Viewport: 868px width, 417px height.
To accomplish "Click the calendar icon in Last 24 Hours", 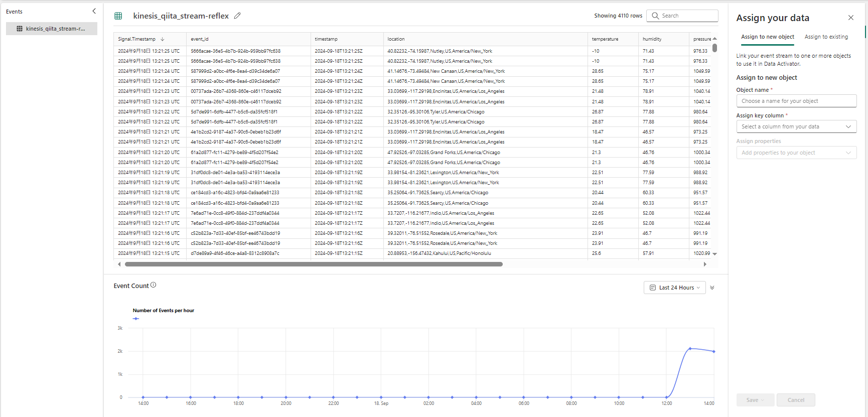I will [x=653, y=288].
